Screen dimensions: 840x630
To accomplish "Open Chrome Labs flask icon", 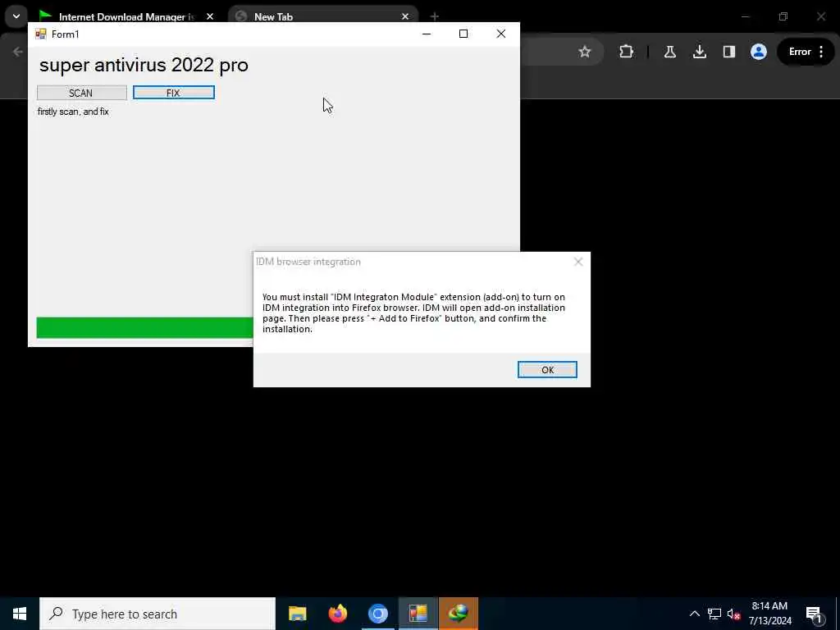I will (669, 52).
